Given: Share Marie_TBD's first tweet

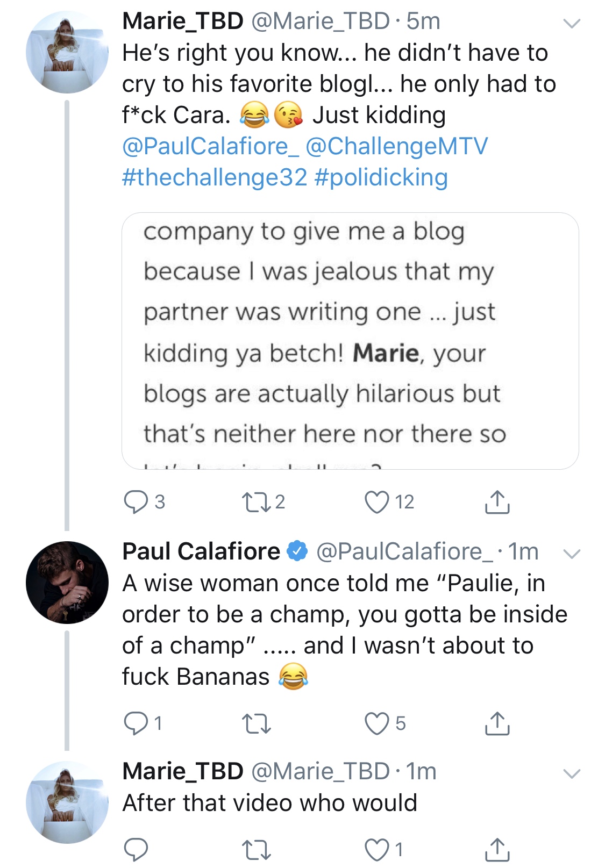Looking at the screenshot, I should (497, 502).
